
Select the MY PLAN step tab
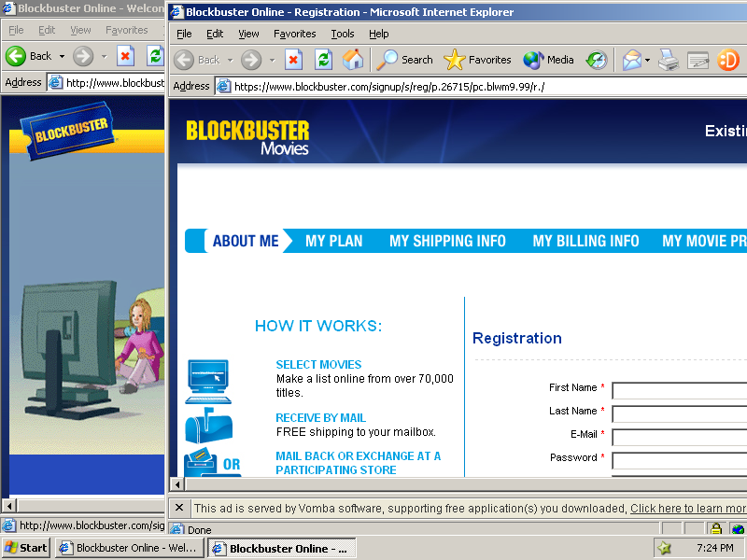point(334,241)
